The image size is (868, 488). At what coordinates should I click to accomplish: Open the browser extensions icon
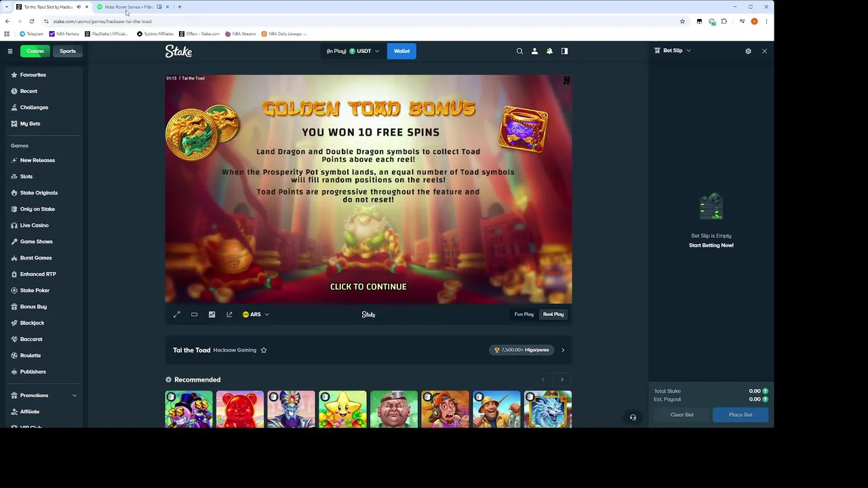tap(724, 21)
